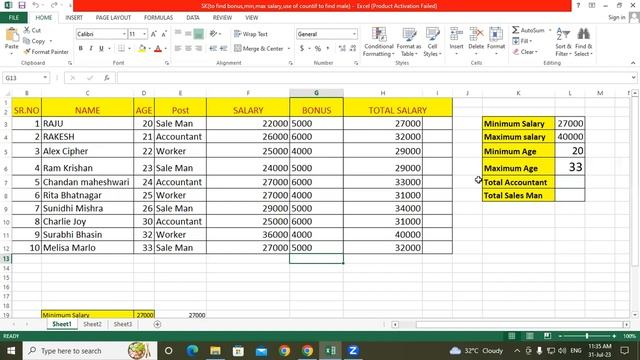Switch to the DATA tab

[x=193, y=18]
